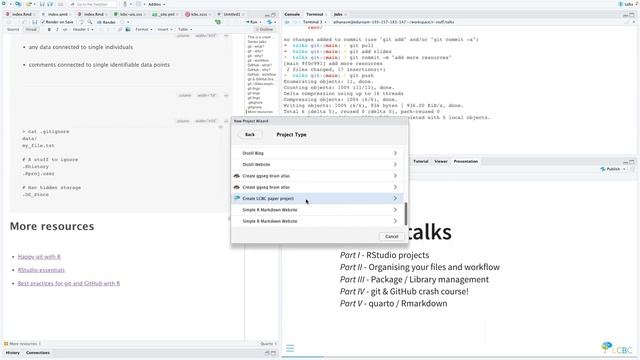Image resolution: width=640 pixels, height=360 pixels.
Task: Open the Happy git with R link
Action: (39, 257)
